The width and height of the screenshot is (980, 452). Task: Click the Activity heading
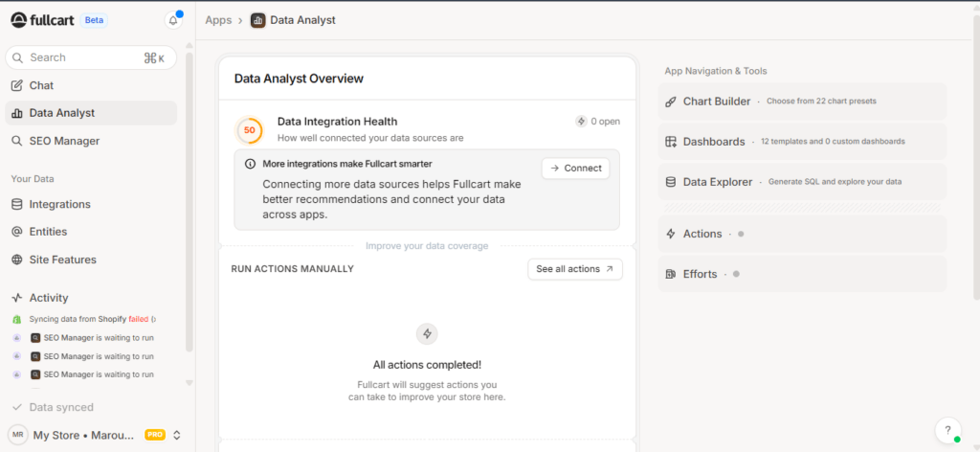49,298
